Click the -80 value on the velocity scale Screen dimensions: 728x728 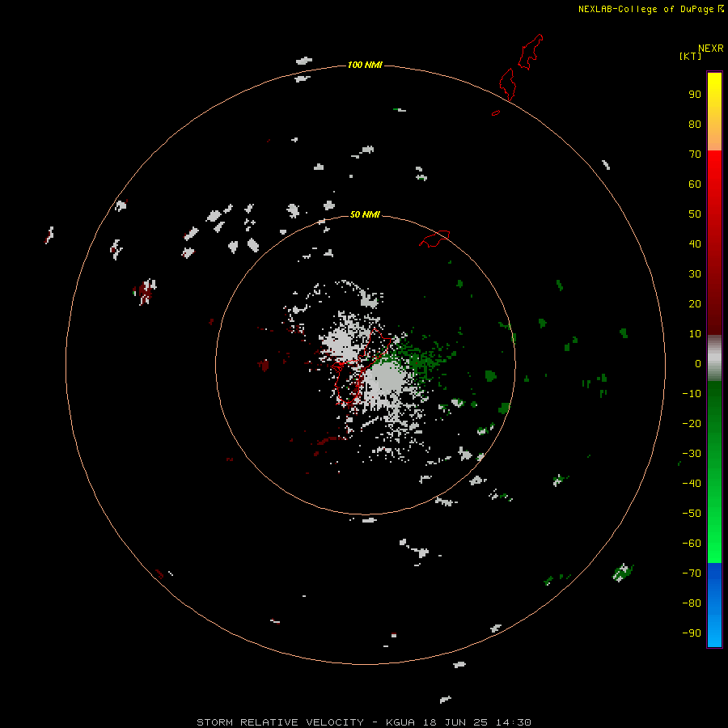[692, 603]
